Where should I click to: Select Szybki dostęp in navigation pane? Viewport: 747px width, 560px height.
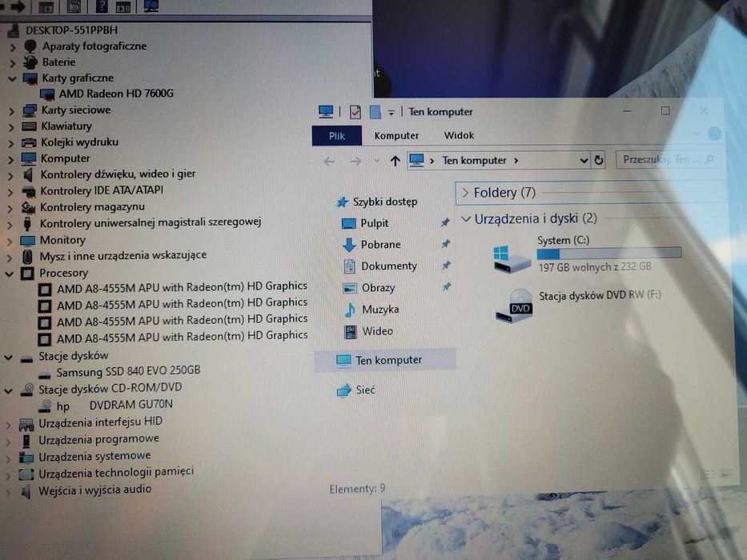[385, 202]
